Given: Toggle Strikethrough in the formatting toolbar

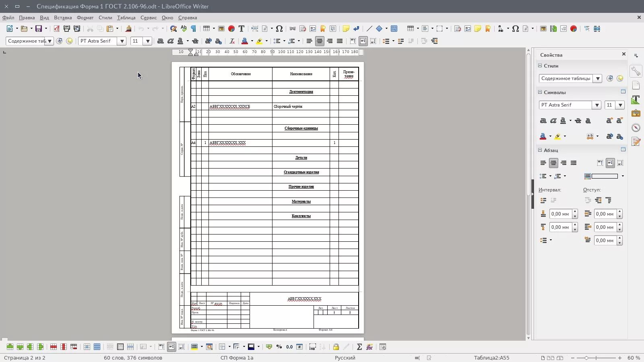Looking at the screenshot, I should [195, 41].
